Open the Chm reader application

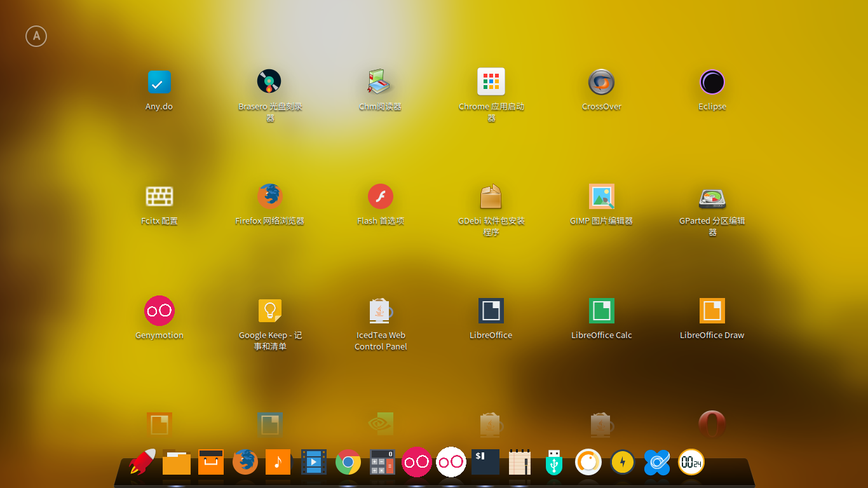click(380, 82)
